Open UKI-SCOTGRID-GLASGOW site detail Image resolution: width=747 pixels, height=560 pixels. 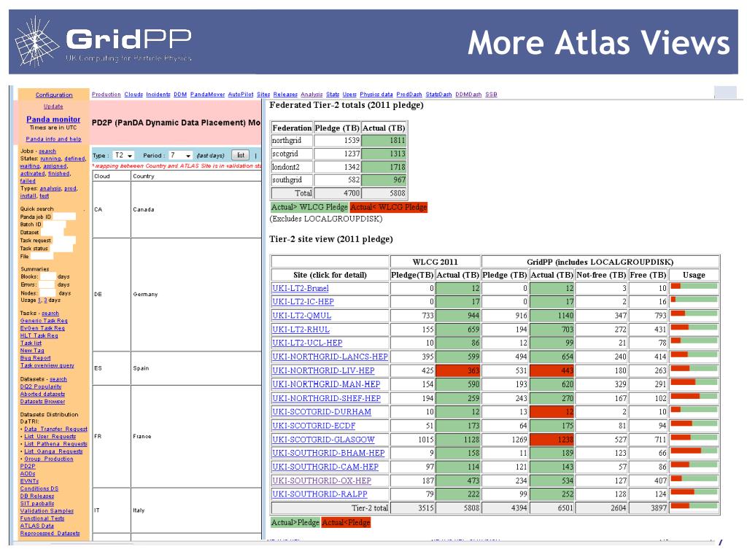(x=323, y=439)
